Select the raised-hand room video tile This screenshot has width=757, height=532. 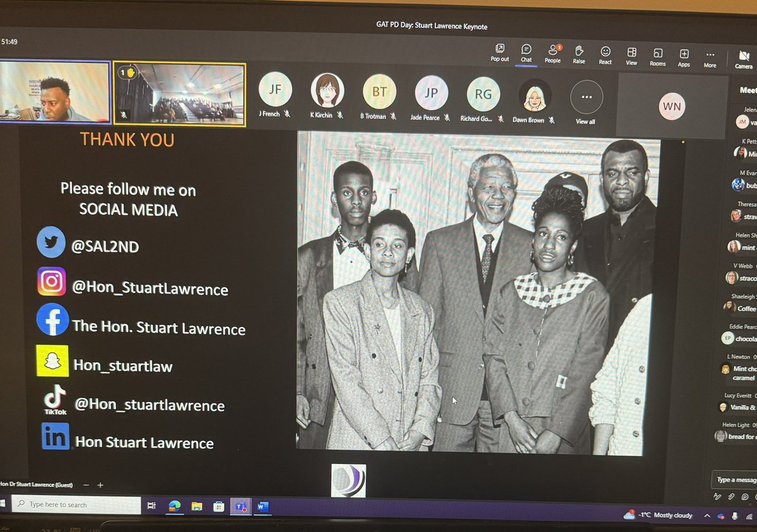tap(179, 94)
